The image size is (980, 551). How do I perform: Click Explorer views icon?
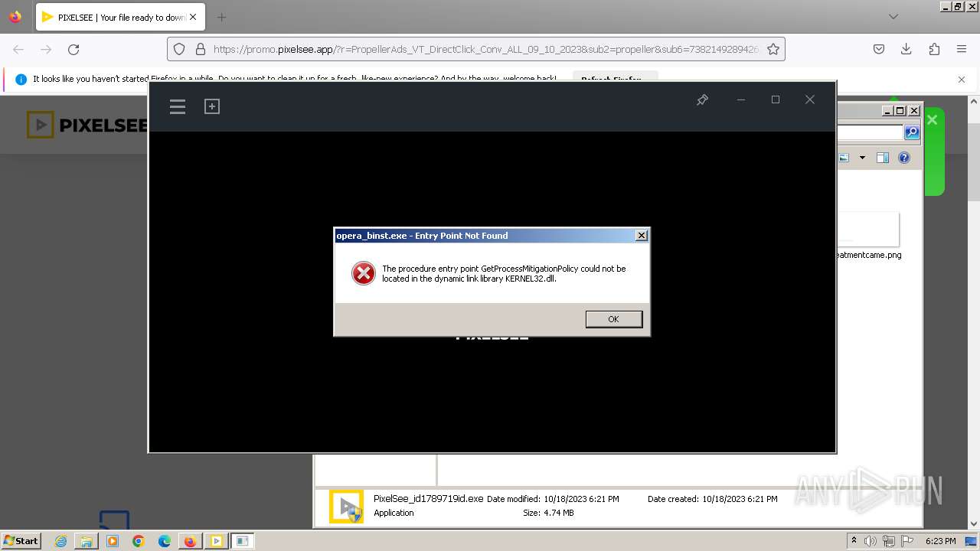pos(844,158)
